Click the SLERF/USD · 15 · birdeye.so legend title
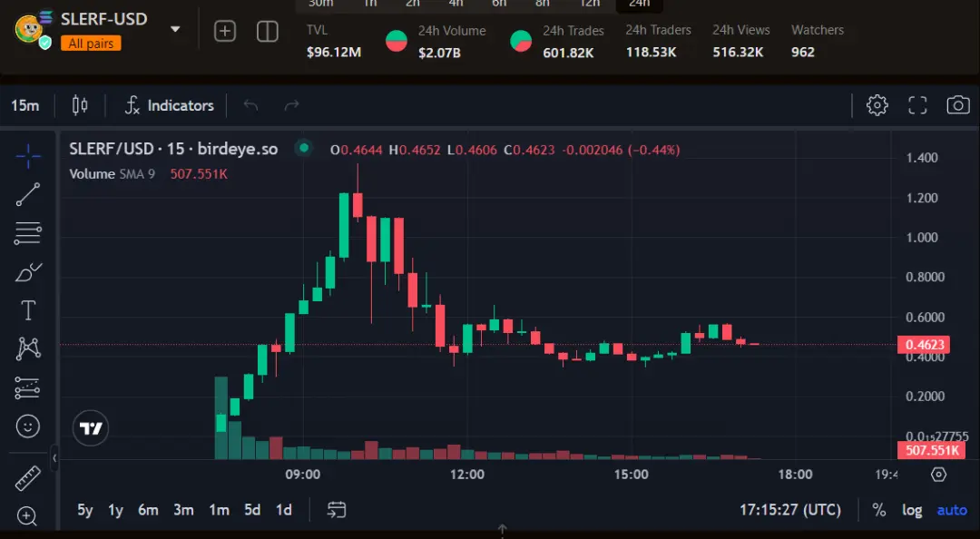Screen dimensions: 980x539 point(173,149)
